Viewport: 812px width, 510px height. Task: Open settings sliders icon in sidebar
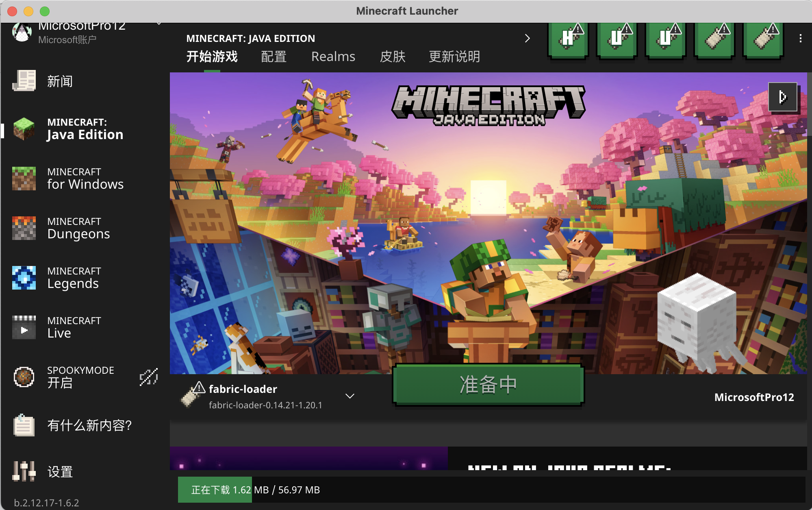coord(24,471)
